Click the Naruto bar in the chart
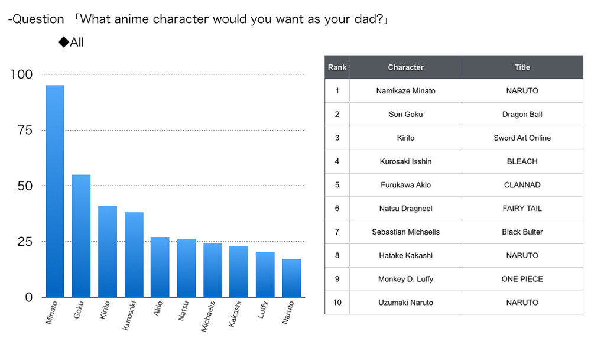Image resolution: width=591 pixels, height=364 pixels. (291, 278)
